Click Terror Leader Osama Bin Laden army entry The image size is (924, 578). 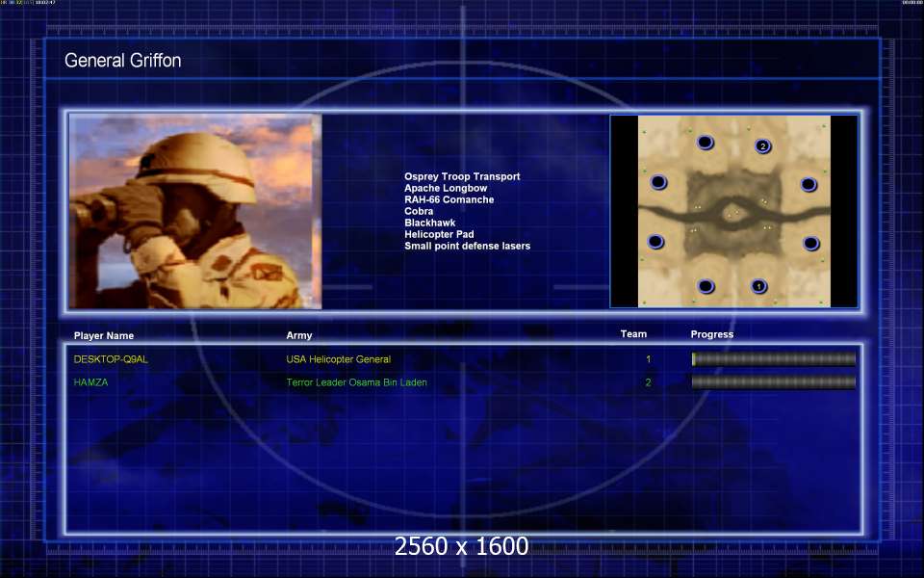pyautogui.click(x=356, y=382)
